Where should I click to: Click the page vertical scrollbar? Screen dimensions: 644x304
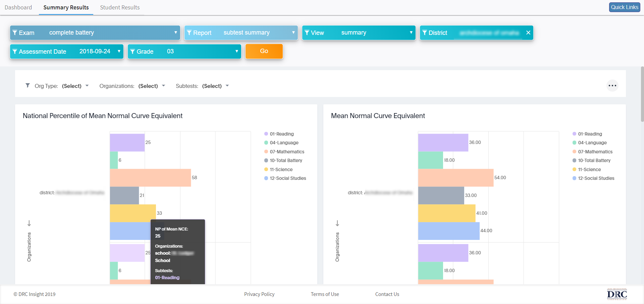(x=642, y=94)
